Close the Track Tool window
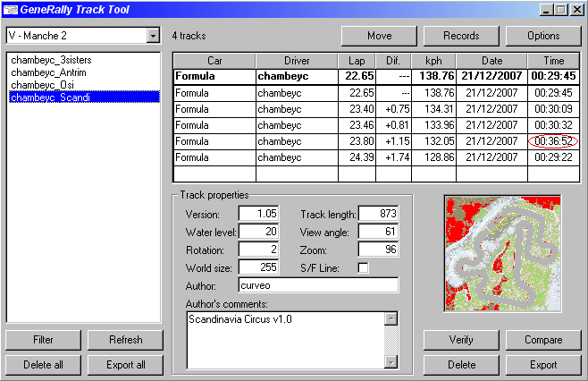Image resolution: width=588 pixels, height=381 pixels. coord(576,10)
